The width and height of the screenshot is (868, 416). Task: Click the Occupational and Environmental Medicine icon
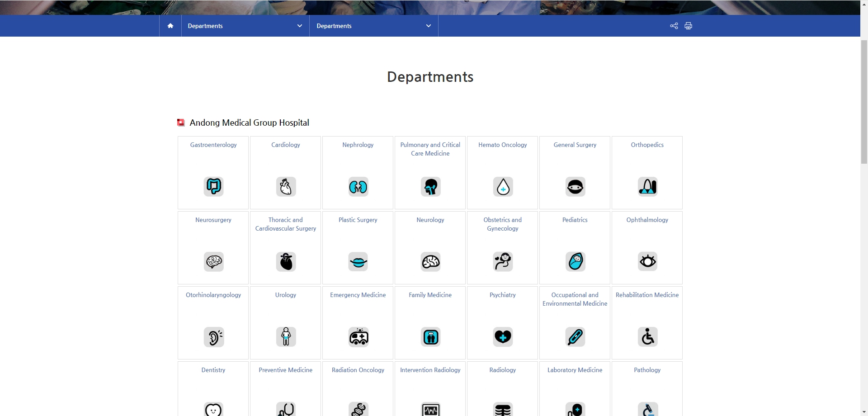575,336
